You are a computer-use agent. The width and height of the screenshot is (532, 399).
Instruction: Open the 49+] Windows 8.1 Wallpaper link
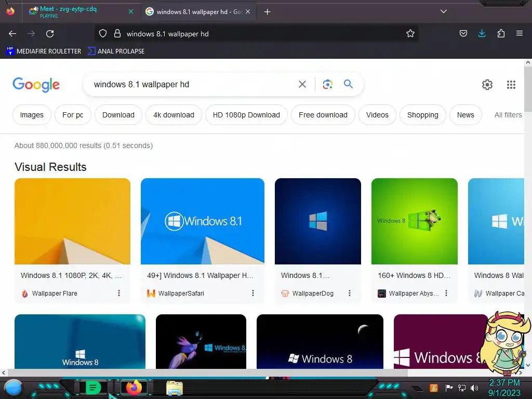click(x=200, y=275)
